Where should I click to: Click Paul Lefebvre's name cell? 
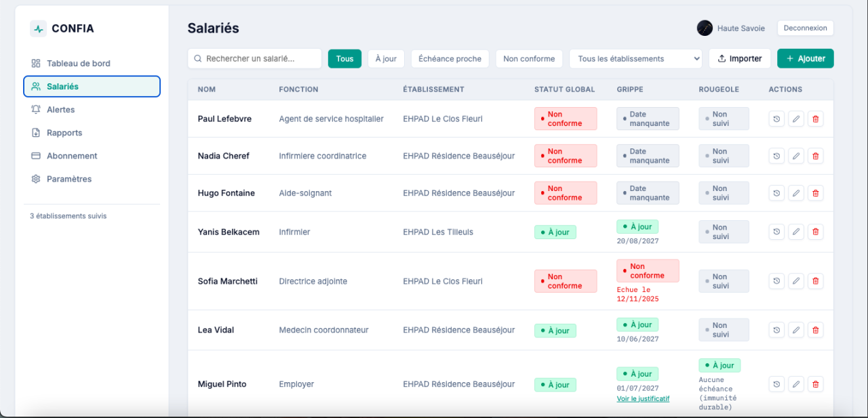[x=224, y=119]
